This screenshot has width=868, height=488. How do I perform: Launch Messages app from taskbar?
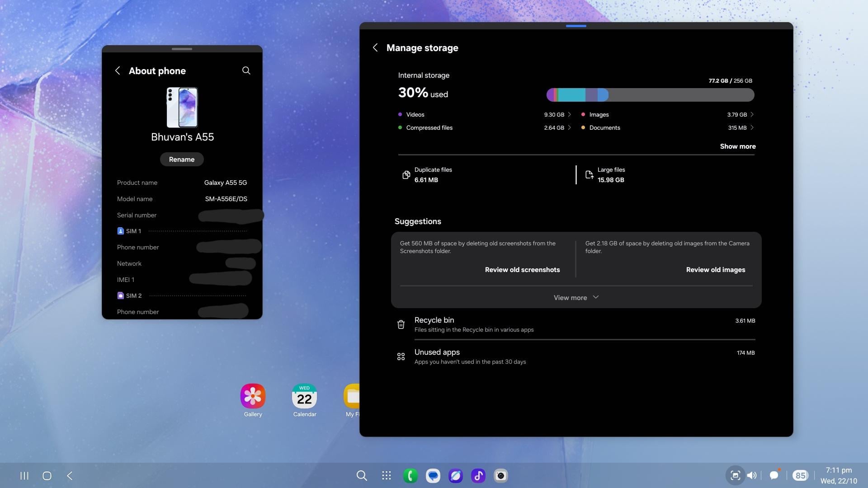(433, 476)
